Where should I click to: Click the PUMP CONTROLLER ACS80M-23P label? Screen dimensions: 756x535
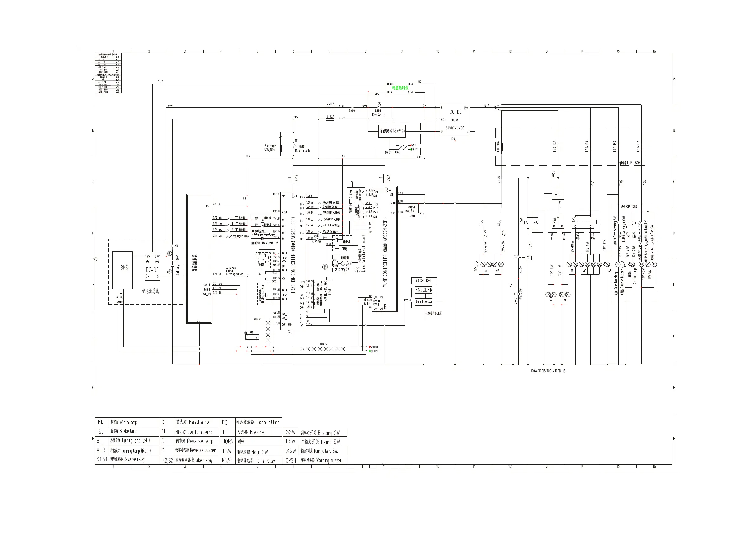[385, 252]
